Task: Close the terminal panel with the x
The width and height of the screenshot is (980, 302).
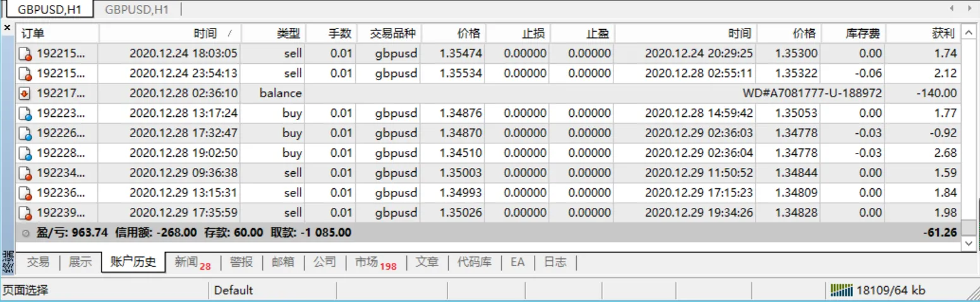Action: click(8, 28)
